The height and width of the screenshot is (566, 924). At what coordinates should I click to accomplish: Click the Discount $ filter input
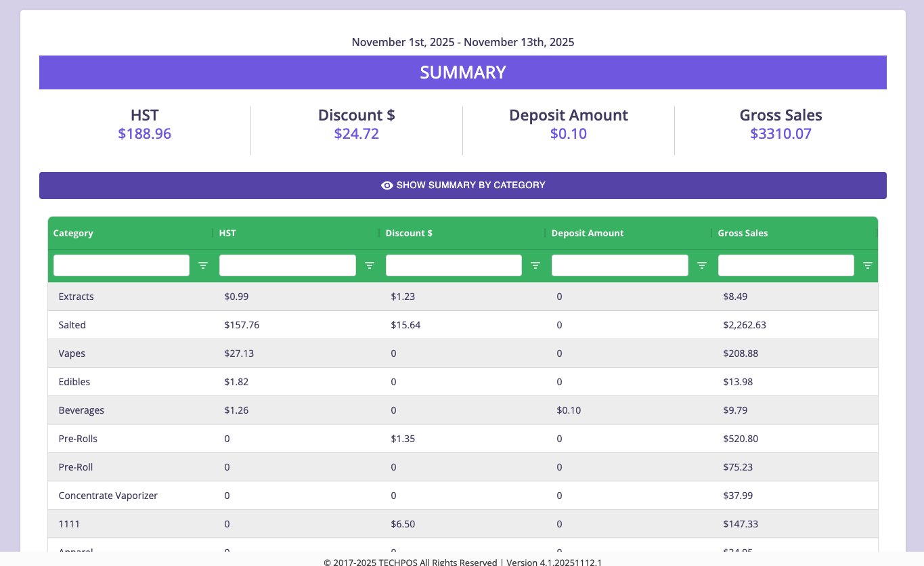coord(454,265)
